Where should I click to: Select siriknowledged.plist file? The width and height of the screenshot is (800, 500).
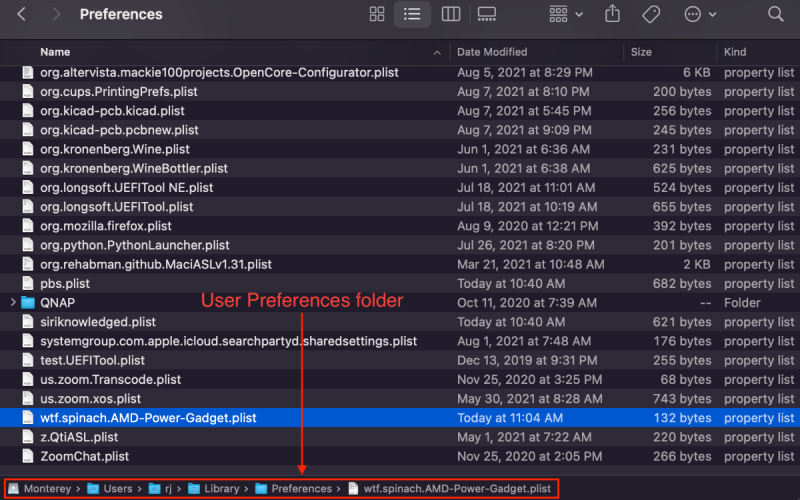pyautogui.click(x=98, y=322)
